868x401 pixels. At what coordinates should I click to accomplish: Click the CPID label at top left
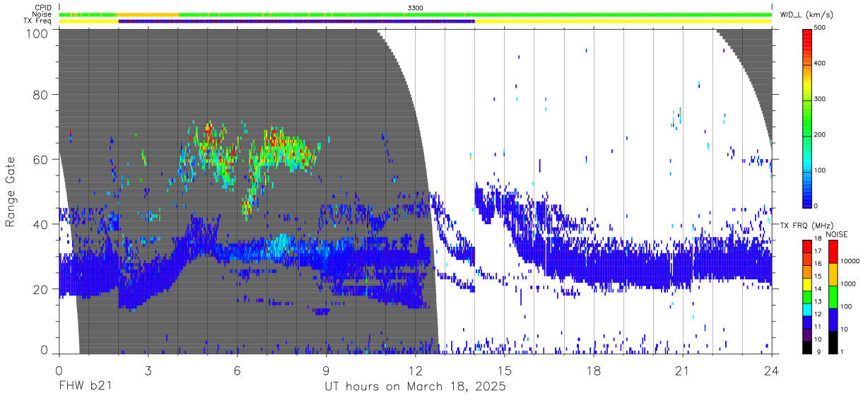[x=43, y=7]
